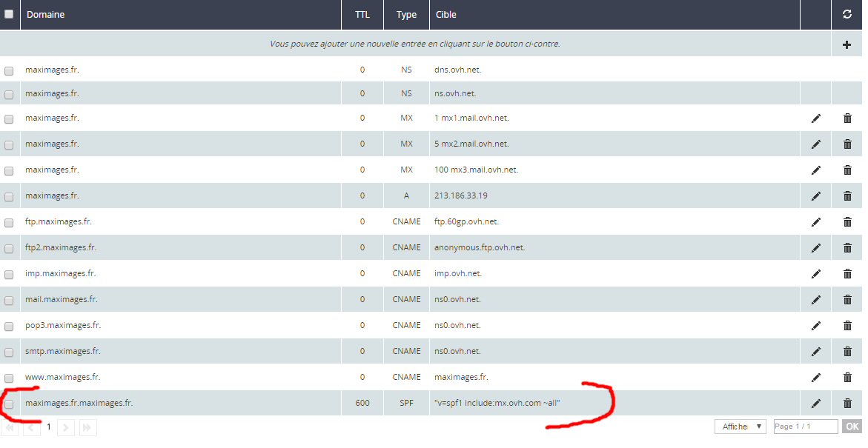Click the refresh icon in table header
The image size is (868, 448).
point(847,14)
